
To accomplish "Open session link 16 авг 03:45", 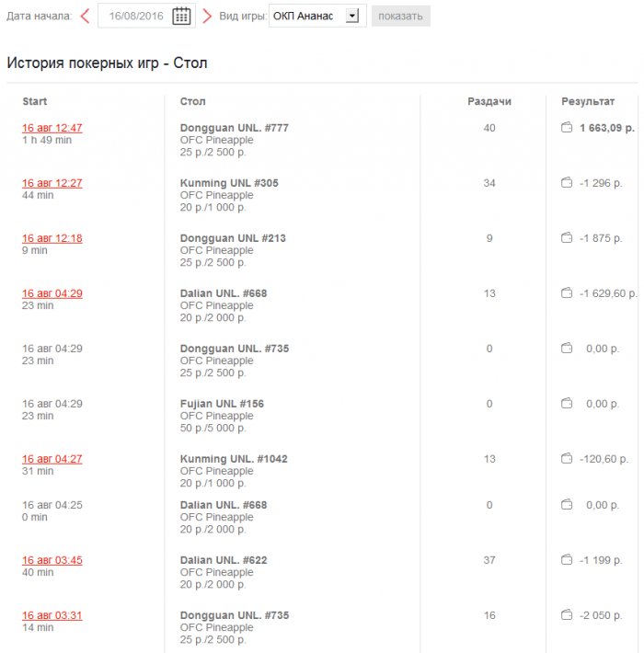I will [x=52, y=560].
